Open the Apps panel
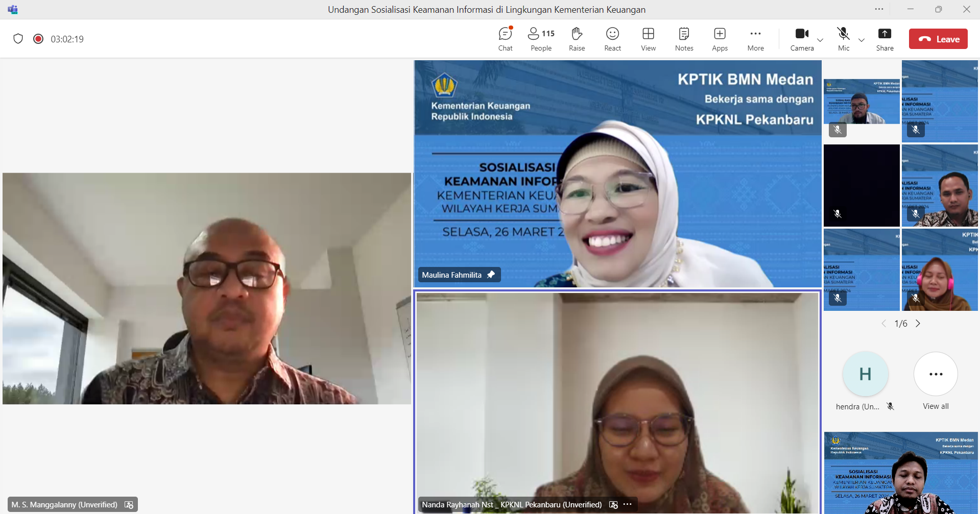 [x=720, y=39]
